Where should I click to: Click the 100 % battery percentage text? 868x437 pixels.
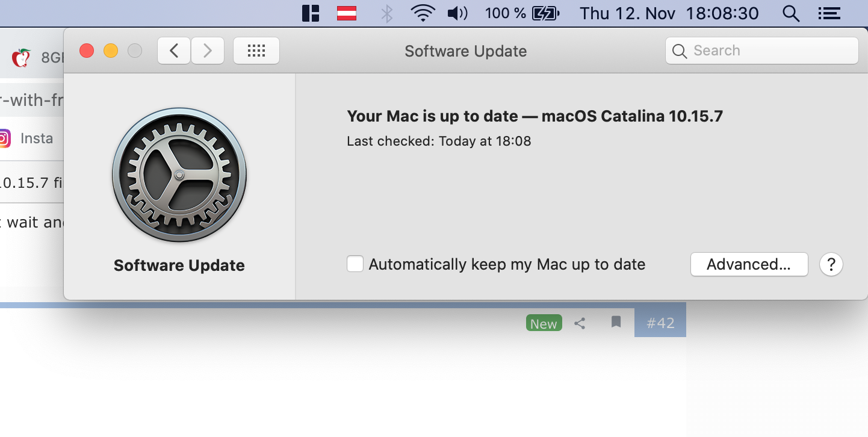pyautogui.click(x=506, y=13)
